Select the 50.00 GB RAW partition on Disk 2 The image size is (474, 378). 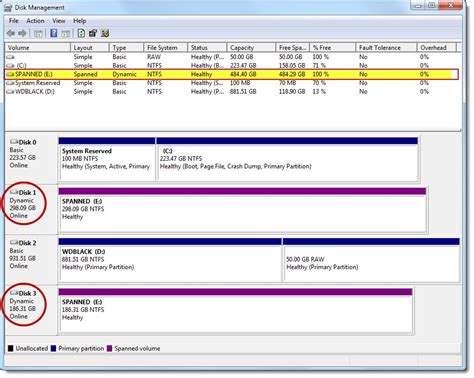click(x=371, y=260)
